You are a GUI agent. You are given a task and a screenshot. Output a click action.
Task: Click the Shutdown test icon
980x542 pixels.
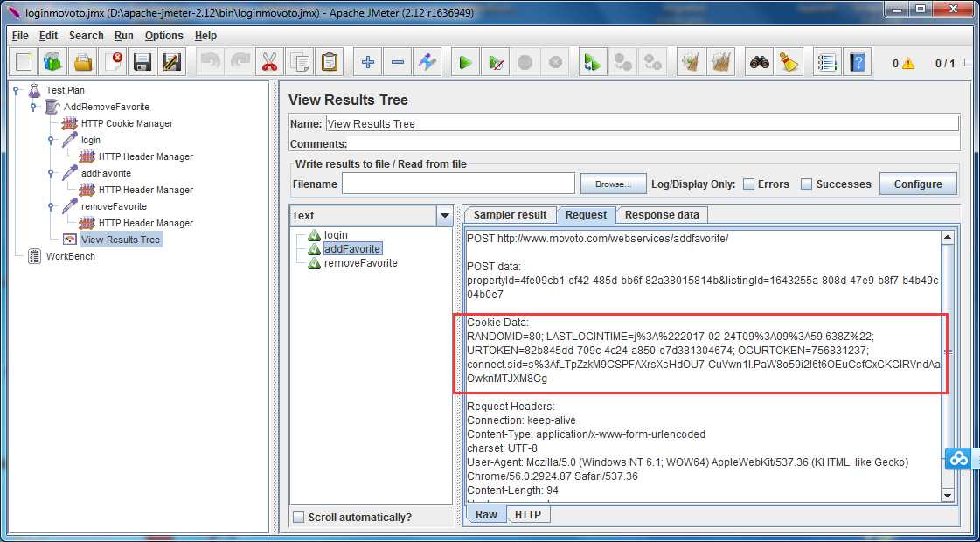pos(555,63)
